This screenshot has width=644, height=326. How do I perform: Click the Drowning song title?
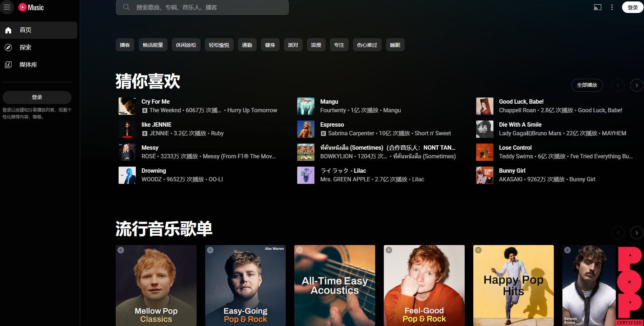pos(154,171)
